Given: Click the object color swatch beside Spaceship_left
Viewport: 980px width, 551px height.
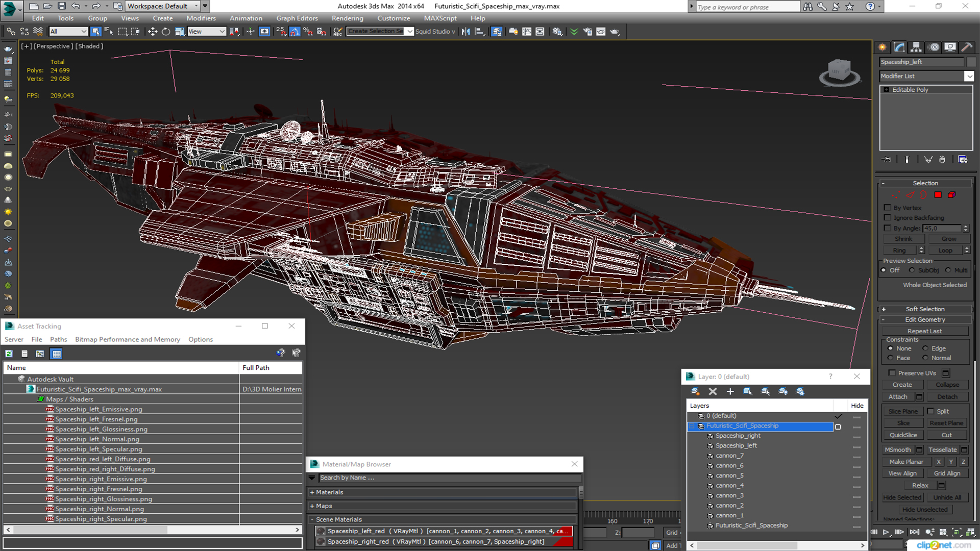Looking at the screenshot, I should point(971,62).
